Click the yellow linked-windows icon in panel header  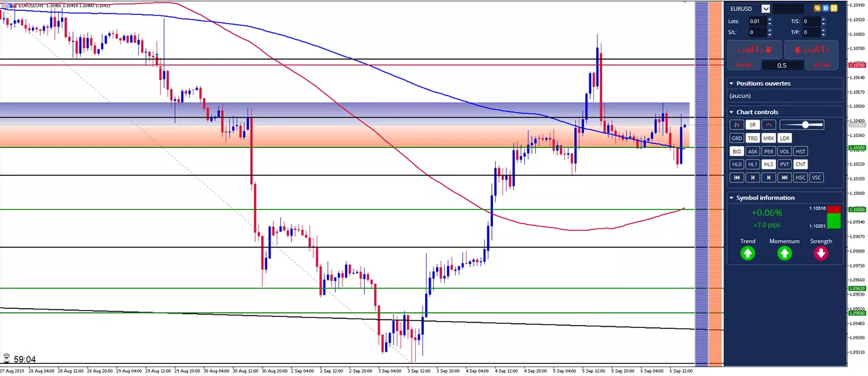[818, 9]
